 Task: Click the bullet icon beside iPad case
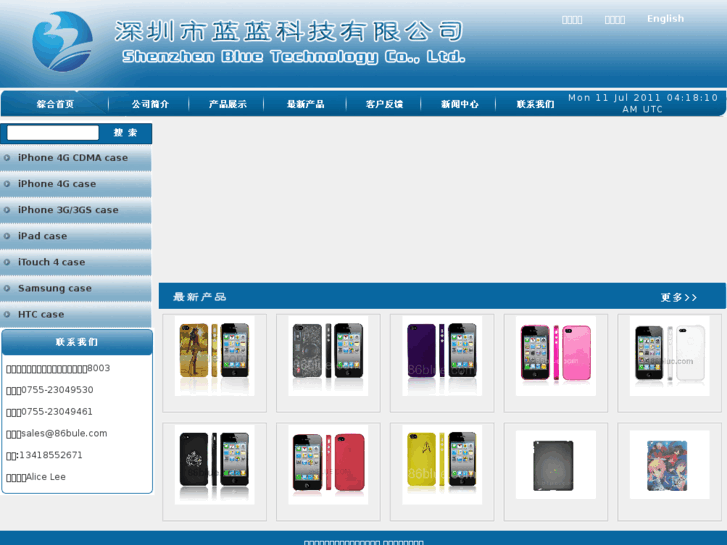[x=7, y=236]
